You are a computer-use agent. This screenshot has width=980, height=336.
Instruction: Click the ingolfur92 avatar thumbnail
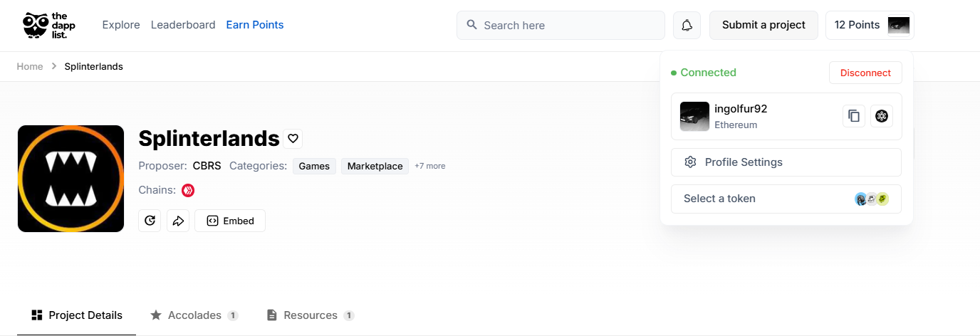(694, 116)
